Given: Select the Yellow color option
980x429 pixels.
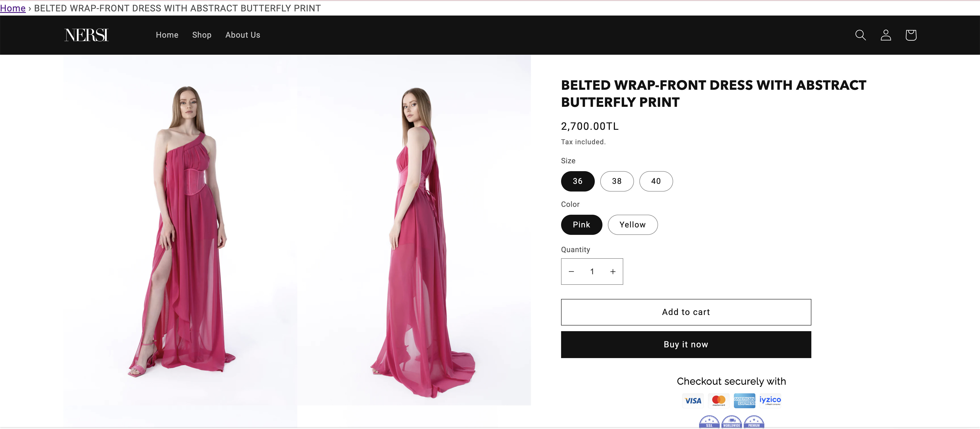Looking at the screenshot, I should 632,225.
